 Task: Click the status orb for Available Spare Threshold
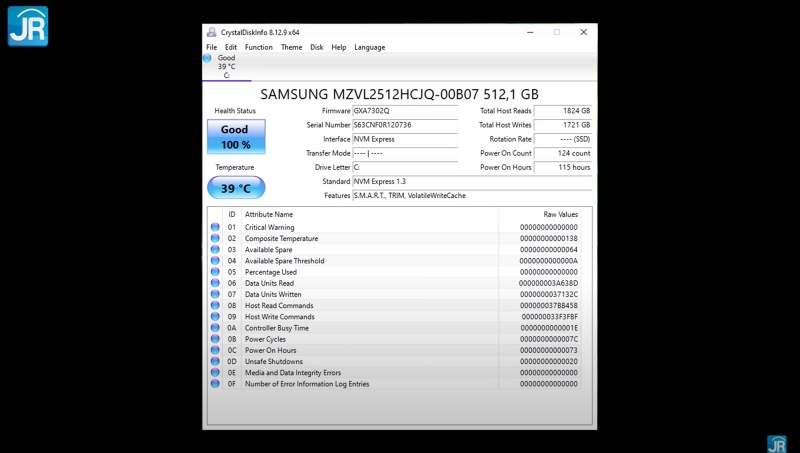215,261
